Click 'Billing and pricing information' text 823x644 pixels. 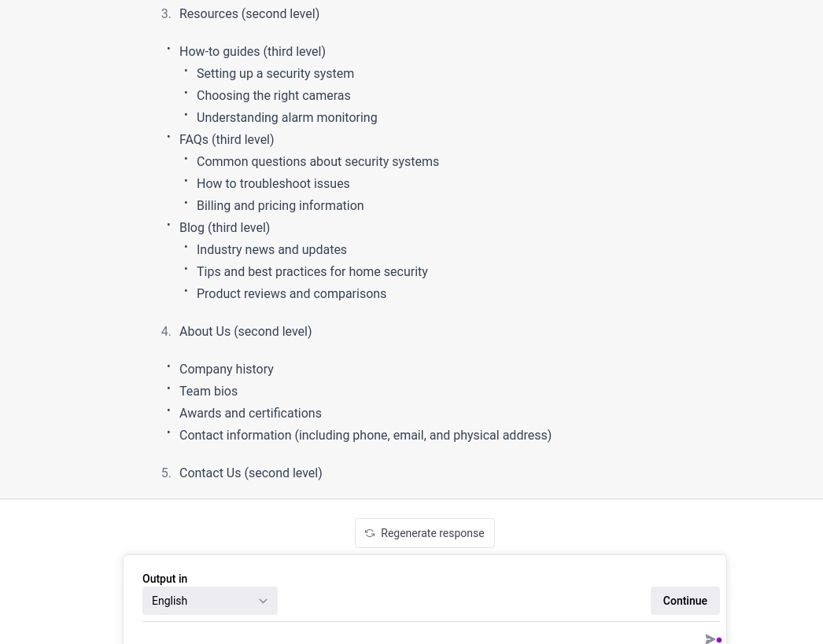(279, 206)
